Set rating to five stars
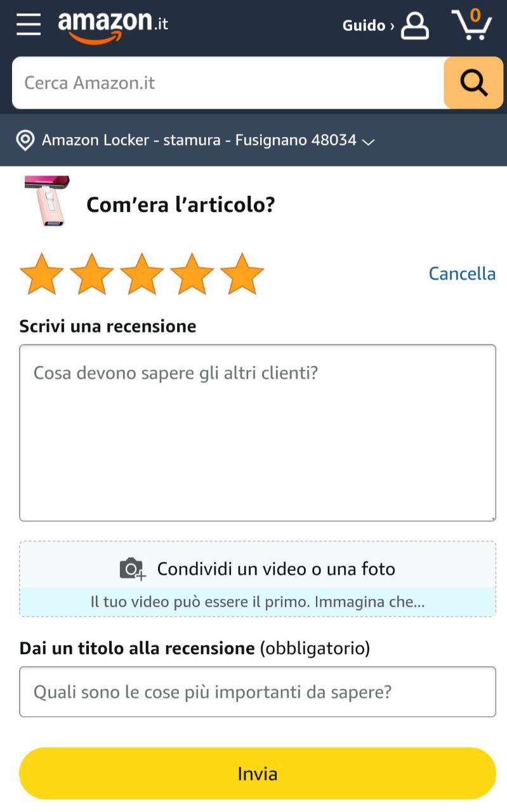507x812 pixels. click(x=242, y=274)
